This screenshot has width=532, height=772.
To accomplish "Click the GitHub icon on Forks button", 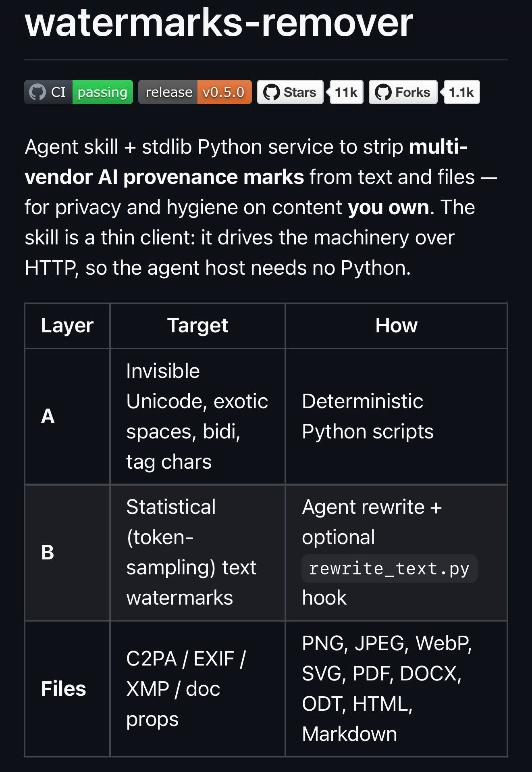I will pos(383,92).
